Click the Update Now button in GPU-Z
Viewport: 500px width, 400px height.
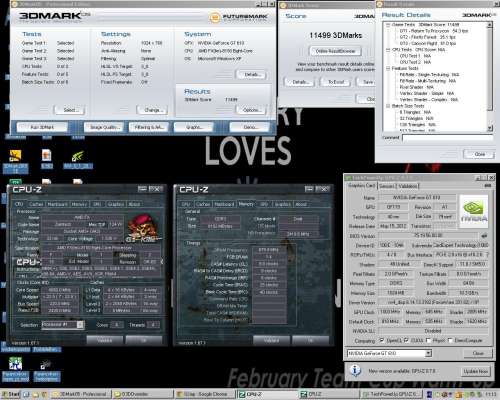click(475, 371)
